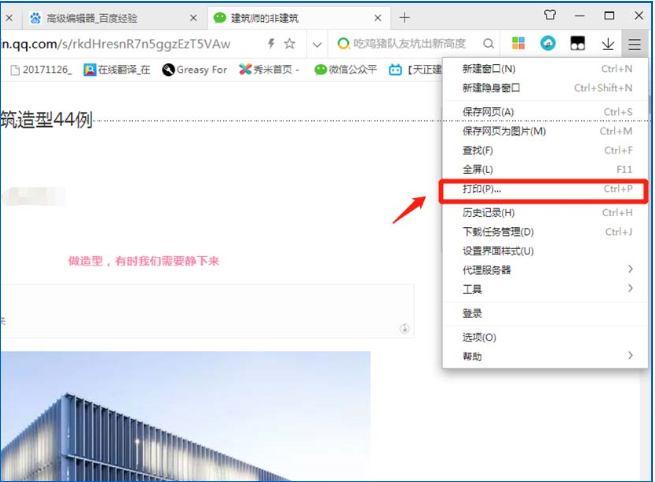Click small round icon in quote box
The height and width of the screenshot is (482, 655).
[x=404, y=329]
